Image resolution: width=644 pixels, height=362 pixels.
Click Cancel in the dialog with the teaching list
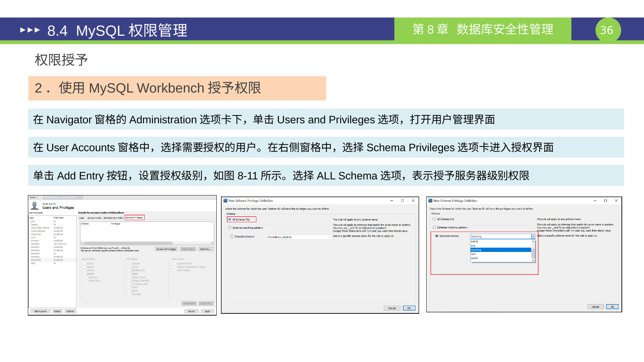[595, 307]
